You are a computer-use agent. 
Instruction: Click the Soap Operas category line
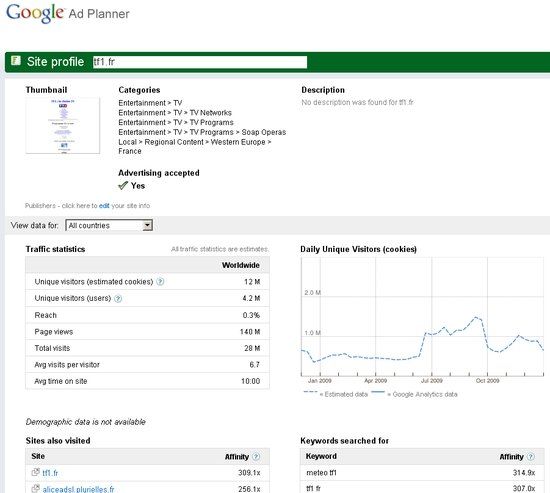[x=202, y=132]
